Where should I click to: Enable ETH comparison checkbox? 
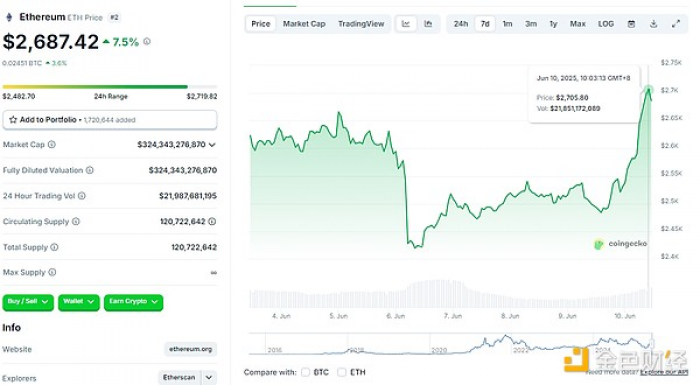(x=342, y=372)
